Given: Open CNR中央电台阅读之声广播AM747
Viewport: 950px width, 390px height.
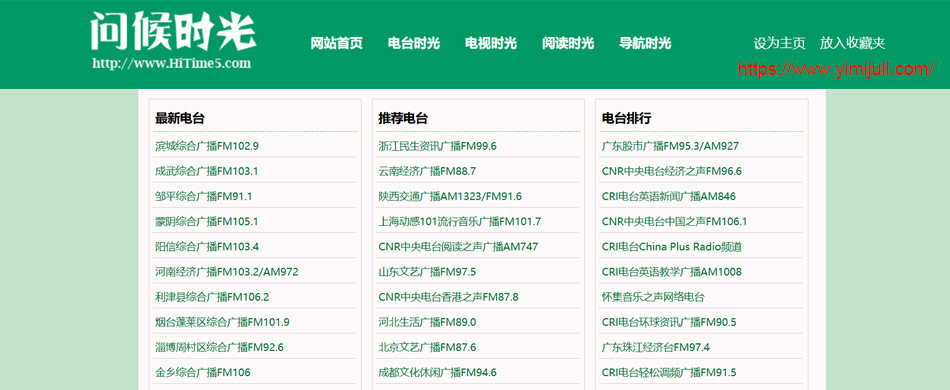Looking at the screenshot, I should [458, 246].
